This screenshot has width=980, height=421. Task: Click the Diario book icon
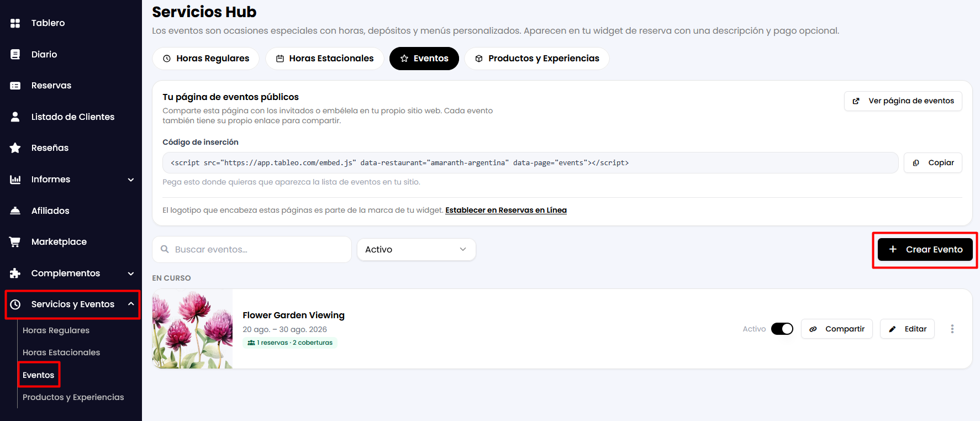15,54
